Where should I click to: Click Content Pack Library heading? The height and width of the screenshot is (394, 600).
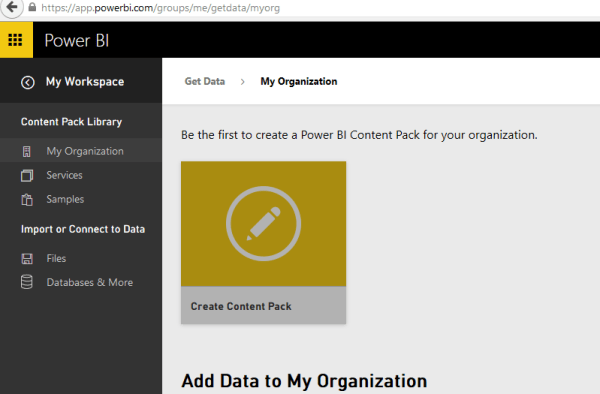pos(72,122)
